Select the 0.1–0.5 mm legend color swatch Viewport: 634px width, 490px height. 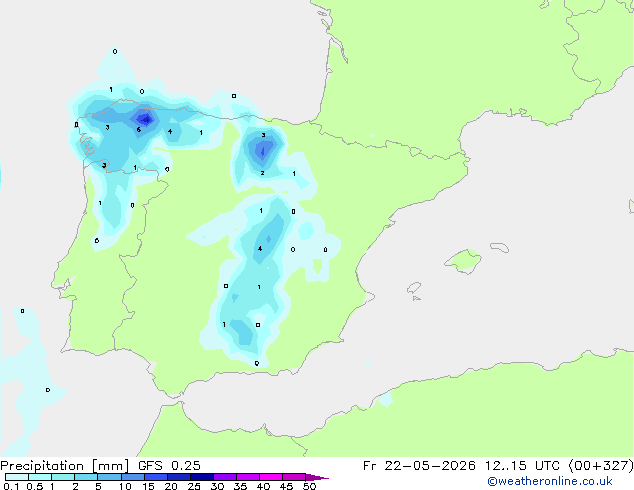pos(17,477)
